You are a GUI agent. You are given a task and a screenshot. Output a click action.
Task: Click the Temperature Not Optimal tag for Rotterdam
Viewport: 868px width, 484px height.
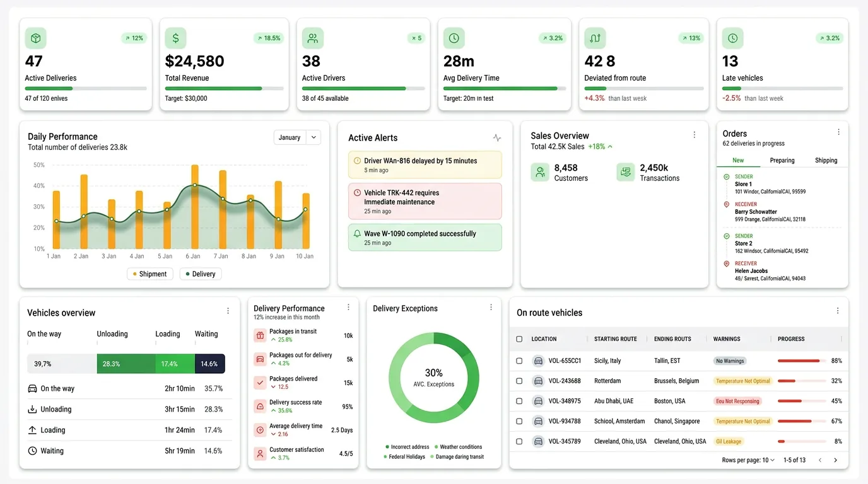click(x=743, y=381)
